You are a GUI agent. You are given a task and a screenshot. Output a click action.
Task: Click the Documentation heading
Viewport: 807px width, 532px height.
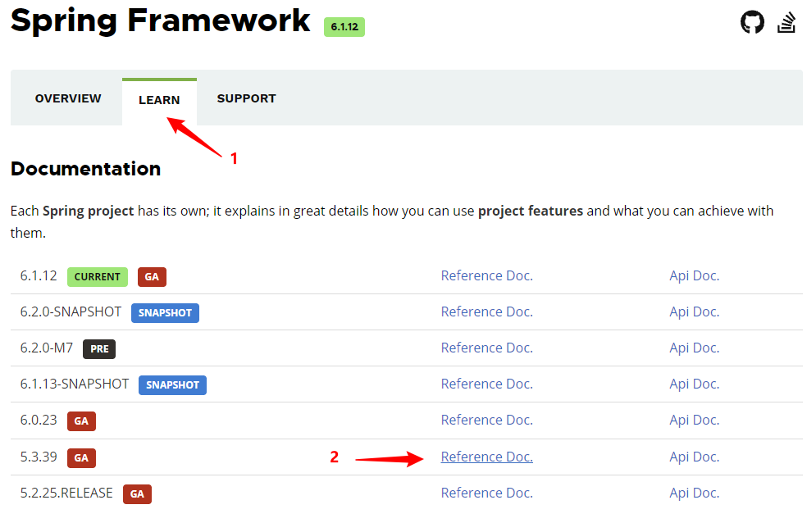coord(85,169)
